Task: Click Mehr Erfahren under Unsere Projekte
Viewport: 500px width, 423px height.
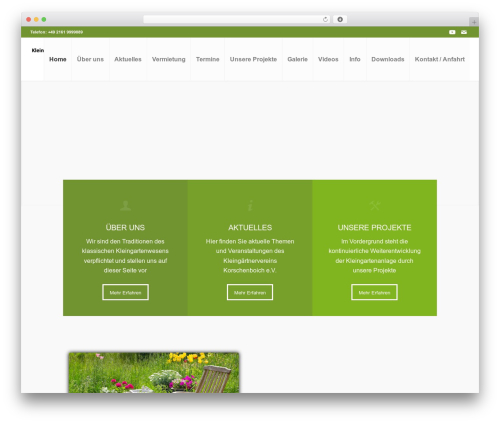Action: click(x=374, y=292)
